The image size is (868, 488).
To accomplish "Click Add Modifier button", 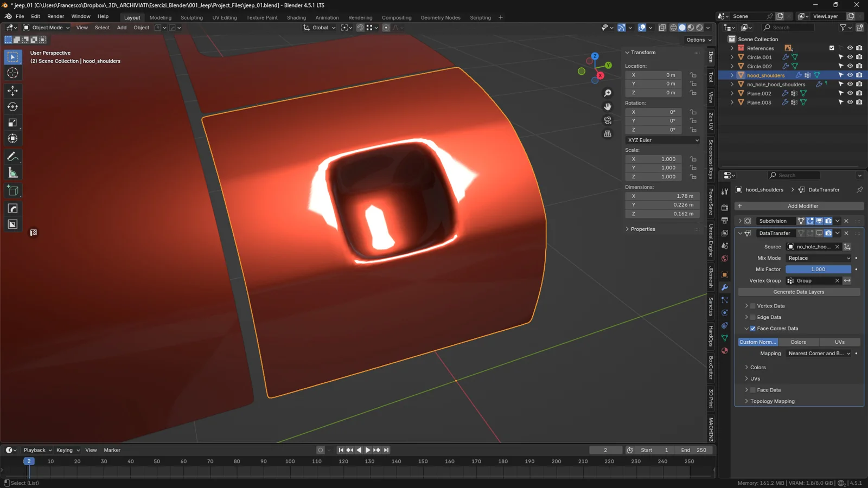I will (799, 206).
